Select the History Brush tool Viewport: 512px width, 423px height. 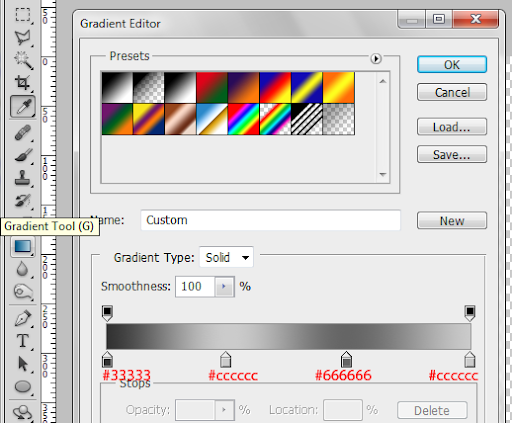click(23, 201)
